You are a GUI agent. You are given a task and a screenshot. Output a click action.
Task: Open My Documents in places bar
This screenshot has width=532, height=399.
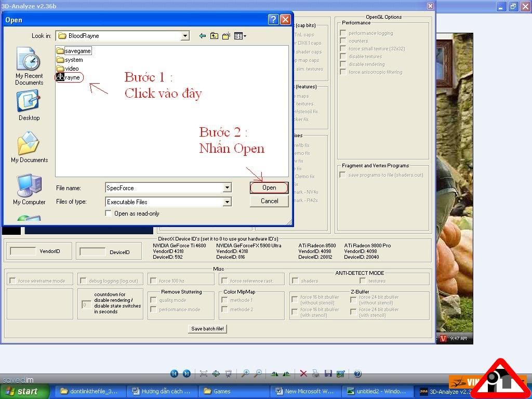(x=29, y=147)
